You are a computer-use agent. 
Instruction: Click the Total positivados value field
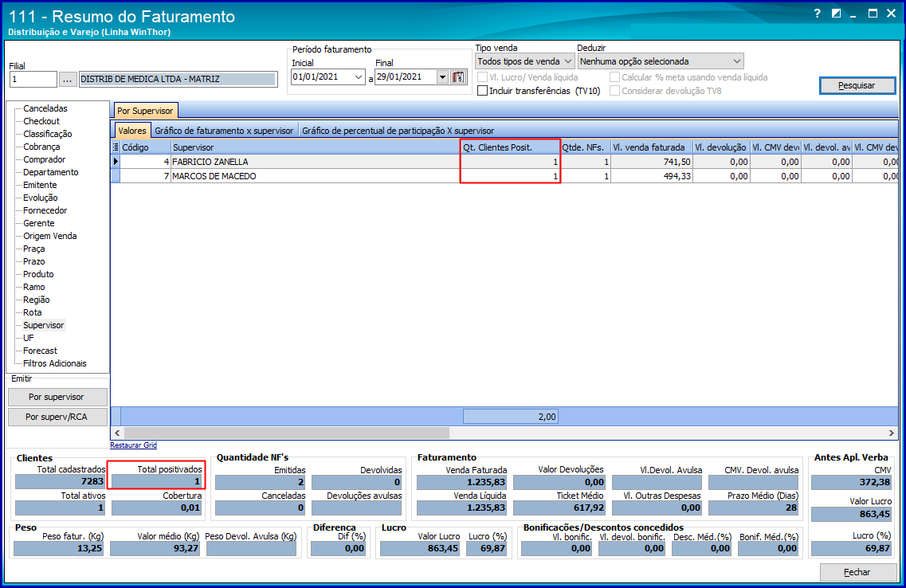(x=157, y=481)
